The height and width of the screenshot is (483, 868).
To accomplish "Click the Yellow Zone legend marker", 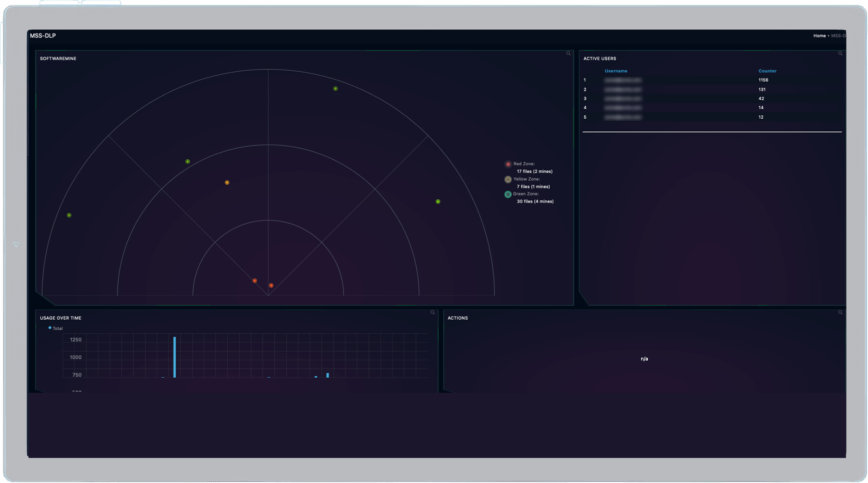I will (508, 179).
